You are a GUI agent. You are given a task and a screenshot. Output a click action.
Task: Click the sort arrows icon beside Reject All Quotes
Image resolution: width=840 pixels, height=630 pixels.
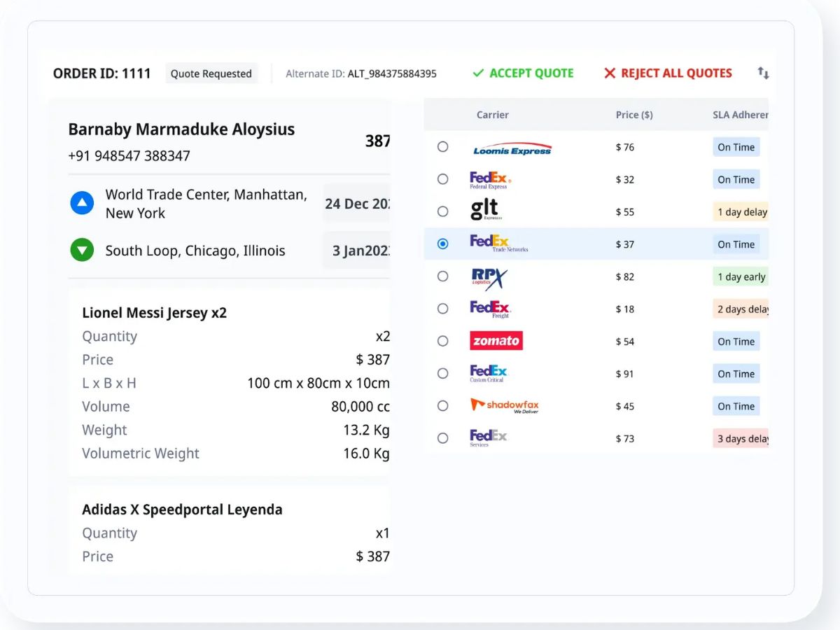point(763,73)
